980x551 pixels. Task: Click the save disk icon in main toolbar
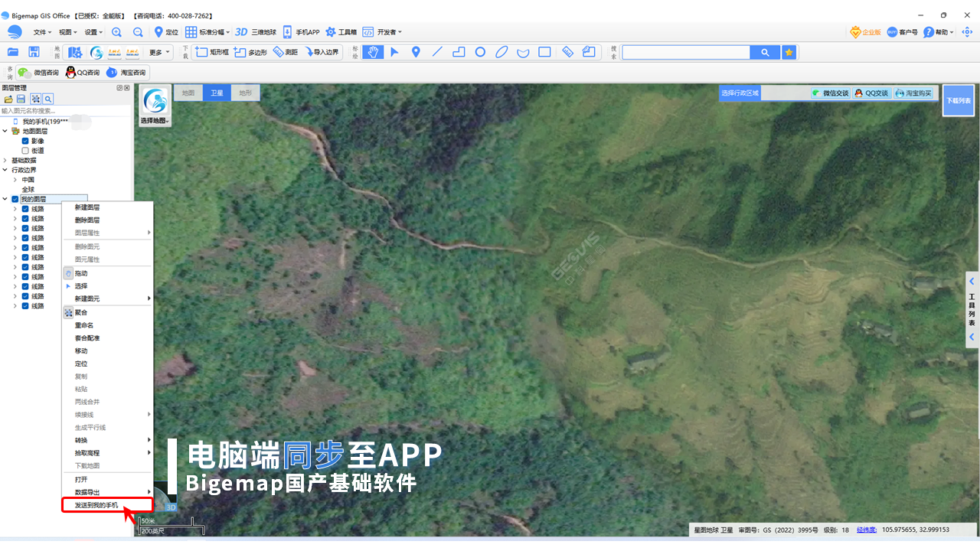tap(34, 52)
